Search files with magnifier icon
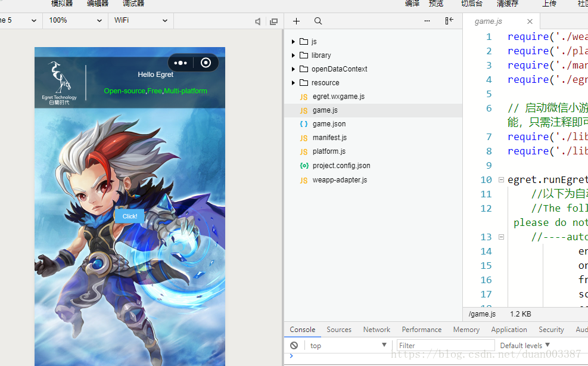The height and width of the screenshot is (366, 588). [x=318, y=21]
